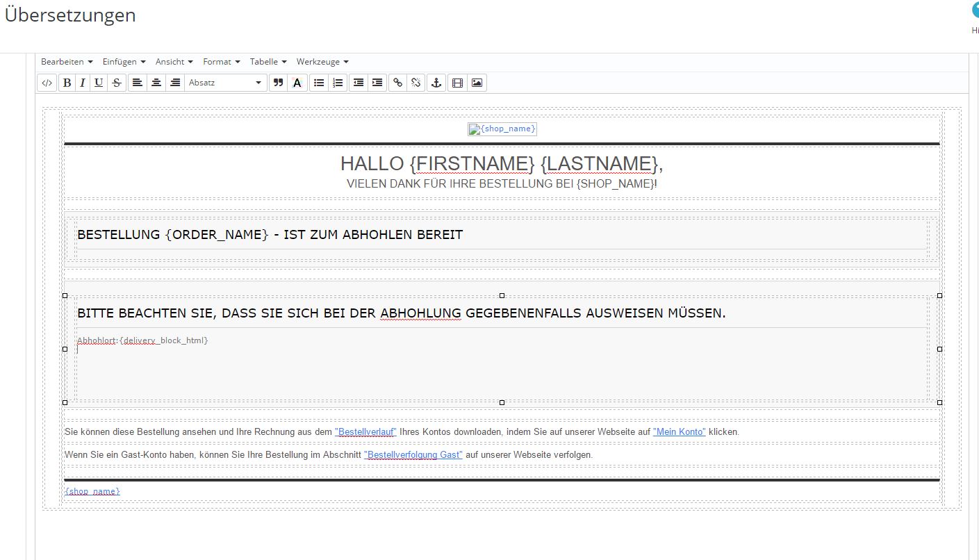Screen dimensions: 979x560
Task: Insert an anchor
Action: tap(436, 83)
